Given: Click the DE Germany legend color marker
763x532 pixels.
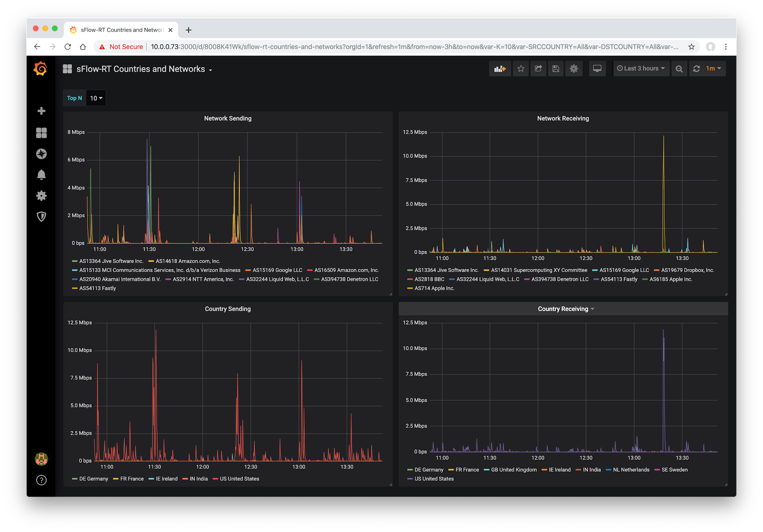Looking at the screenshot, I should (x=74, y=479).
